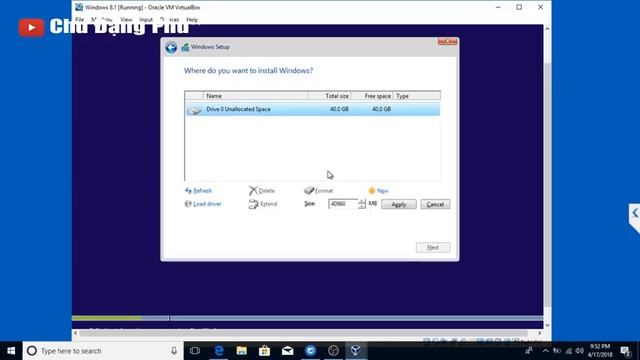The height and width of the screenshot is (360, 640).
Task: Click the Refresh link
Action: click(198, 191)
